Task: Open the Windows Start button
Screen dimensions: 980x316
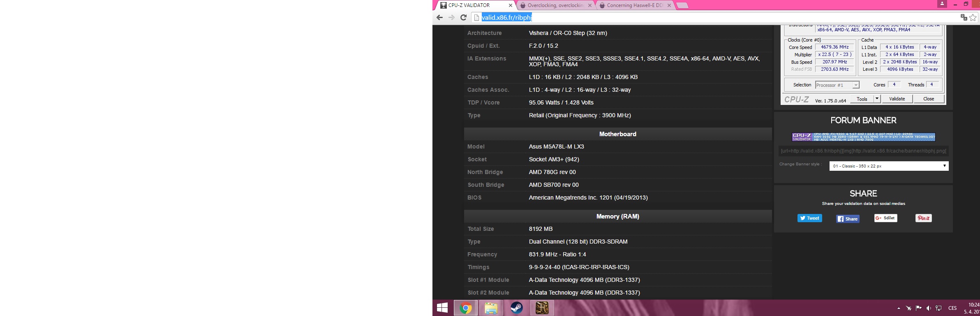Action: coord(442,308)
